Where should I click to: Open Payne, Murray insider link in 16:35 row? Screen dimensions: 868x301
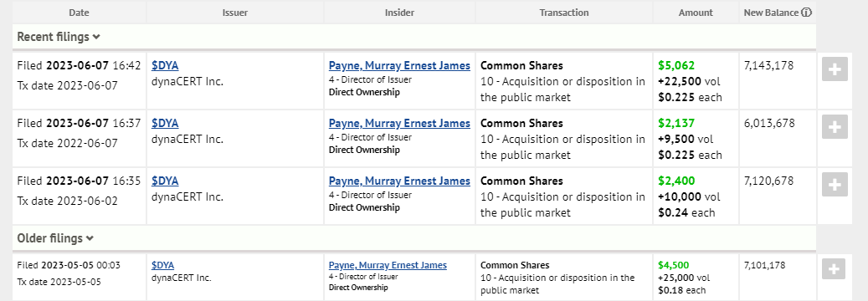pos(399,181)
